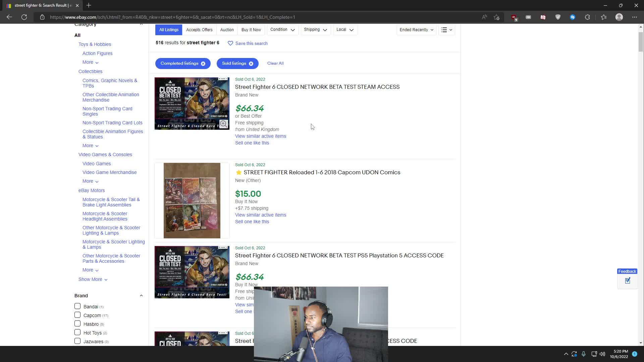
Task: Open the PS5 beta listing thumbnail
Action: [192, 272]
